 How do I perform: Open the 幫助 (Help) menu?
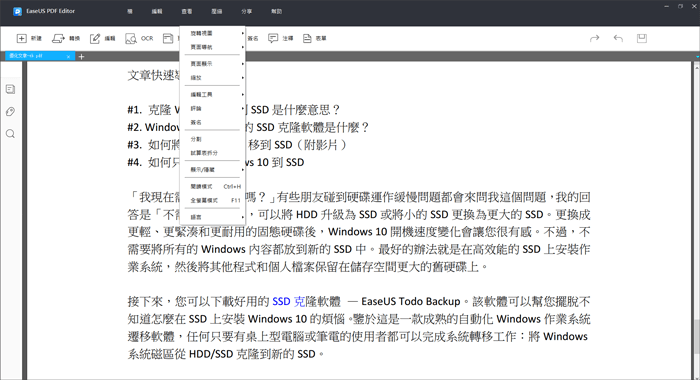click(x=276, y=11)
